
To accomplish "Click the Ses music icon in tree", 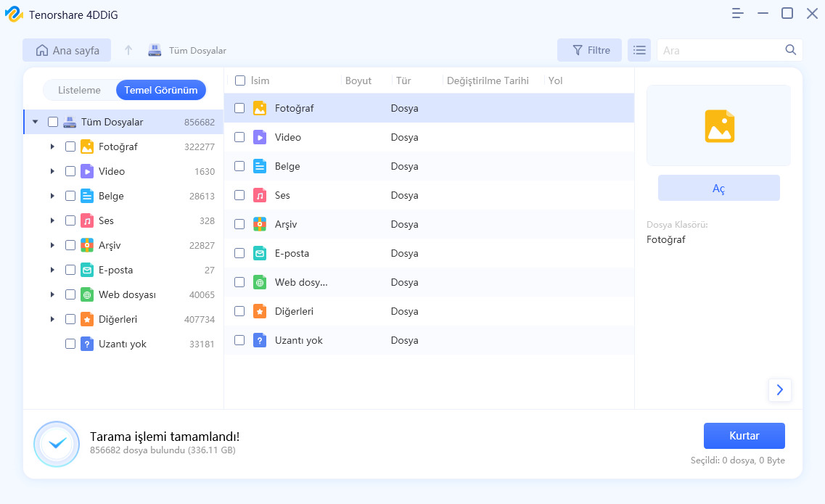I will [x=87, y=221].
